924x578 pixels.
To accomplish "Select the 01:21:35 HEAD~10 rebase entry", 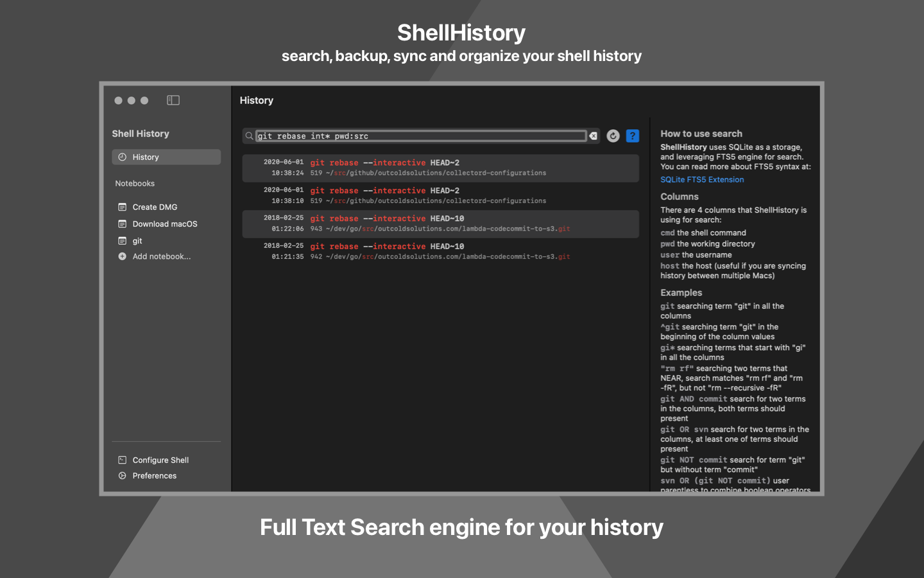I will tap(440, 252).
